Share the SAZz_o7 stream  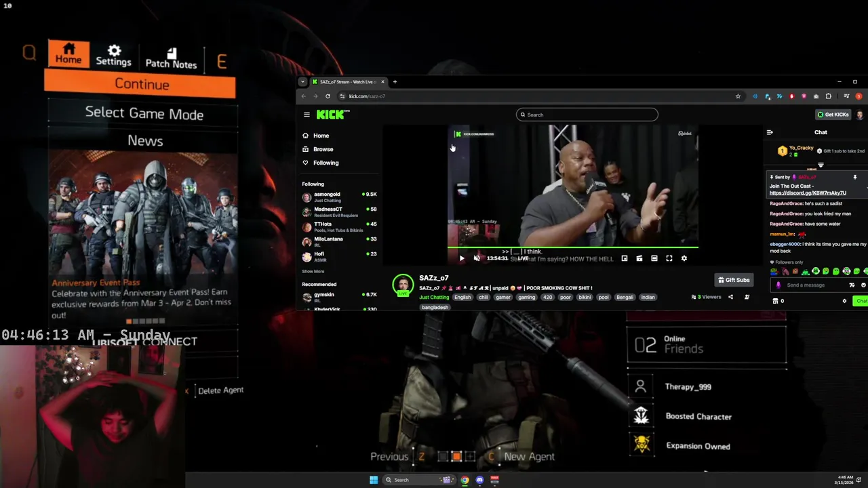click(x=730, y=297)
